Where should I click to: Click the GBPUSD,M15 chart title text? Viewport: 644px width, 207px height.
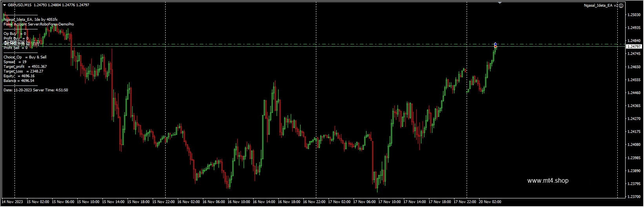20,5
